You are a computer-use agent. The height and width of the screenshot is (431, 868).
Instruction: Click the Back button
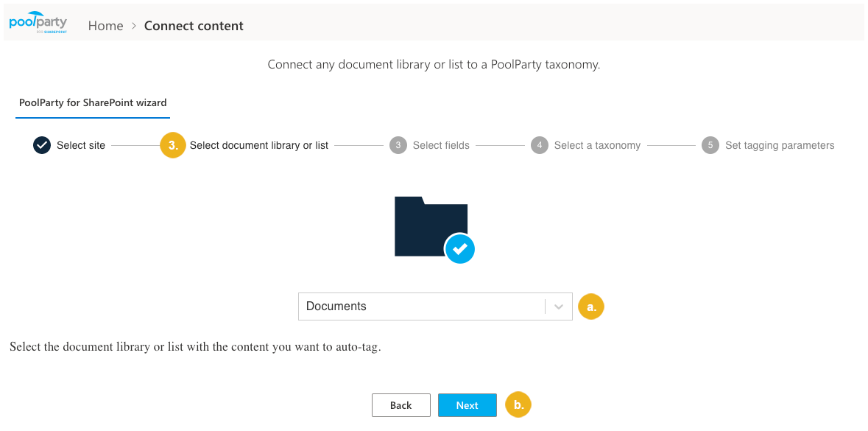click(x=401, y=405)
